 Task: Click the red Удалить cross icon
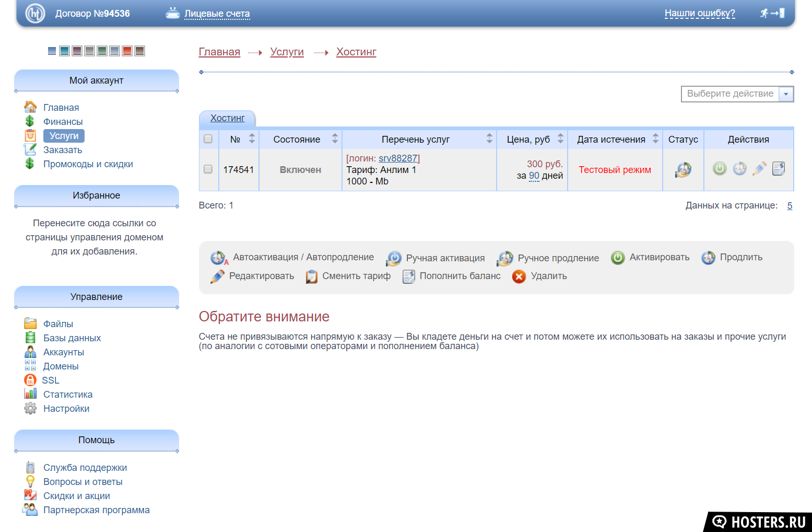(x=519, y=276)
